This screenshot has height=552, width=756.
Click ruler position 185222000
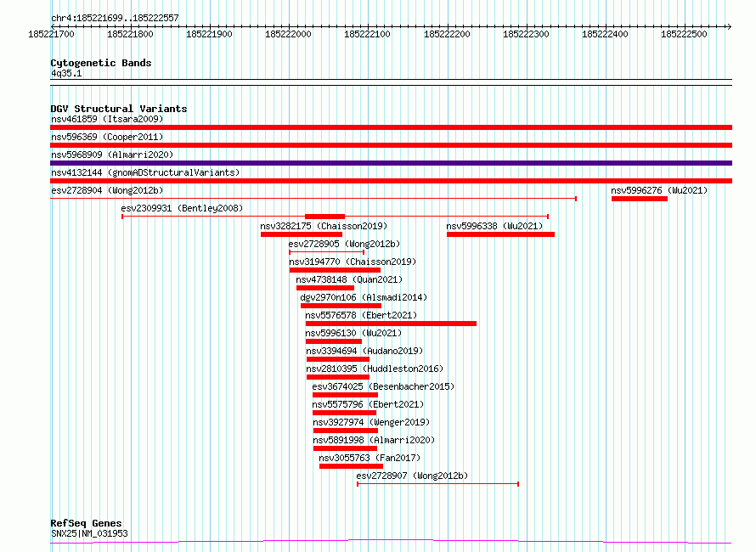(x=288, y=35)
